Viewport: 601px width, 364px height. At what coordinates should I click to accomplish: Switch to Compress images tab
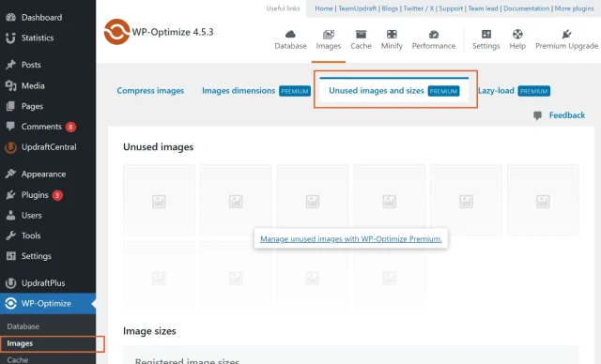click(x=150, y=91)
